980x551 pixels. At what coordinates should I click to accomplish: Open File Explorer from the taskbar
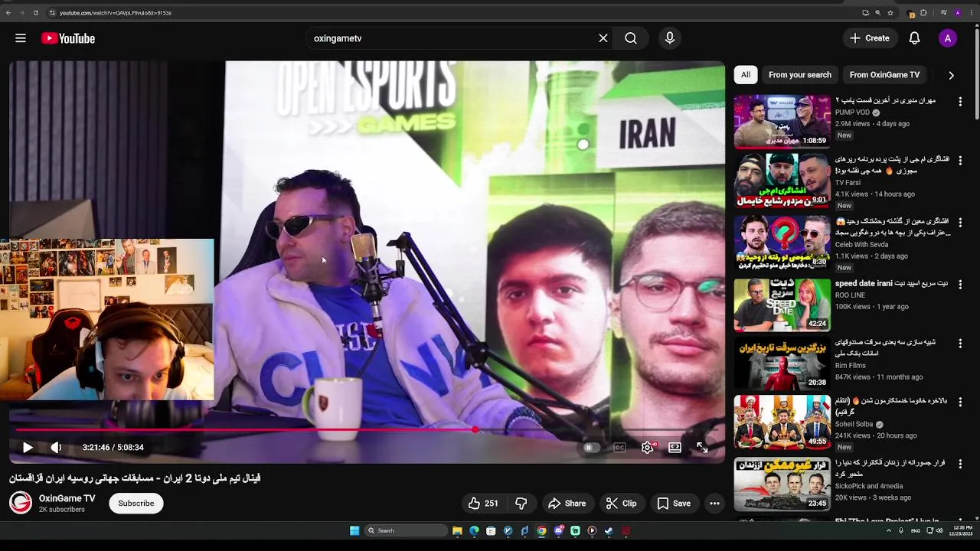click(x=457, y=530)
